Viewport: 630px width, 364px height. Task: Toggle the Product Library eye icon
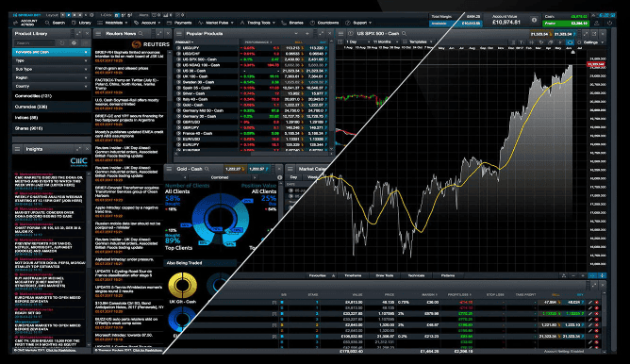tap(74, 42)
